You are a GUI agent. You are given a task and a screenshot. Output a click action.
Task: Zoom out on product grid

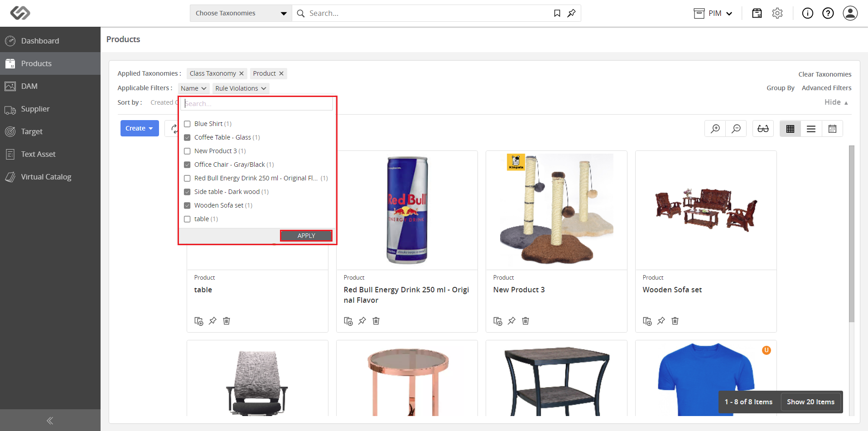[736, 129]
